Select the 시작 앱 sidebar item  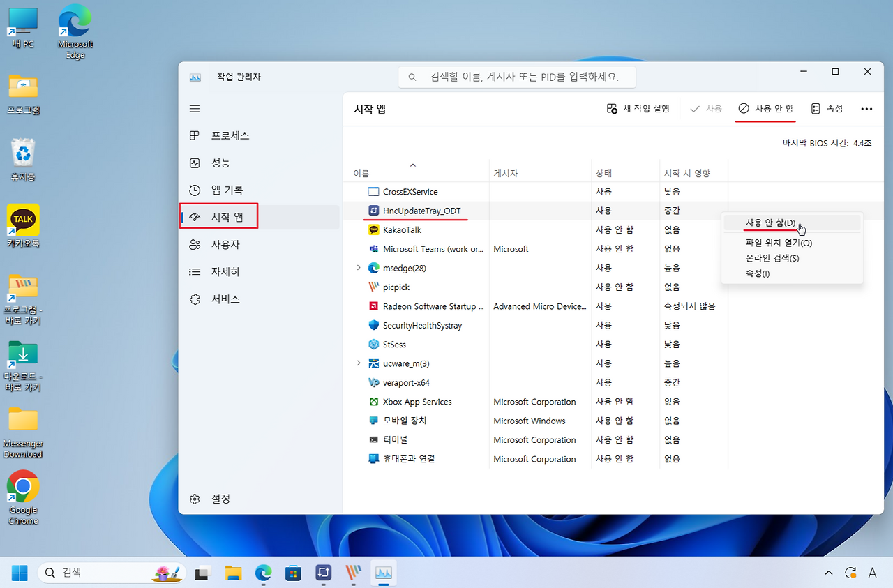(x=260, y=217)
